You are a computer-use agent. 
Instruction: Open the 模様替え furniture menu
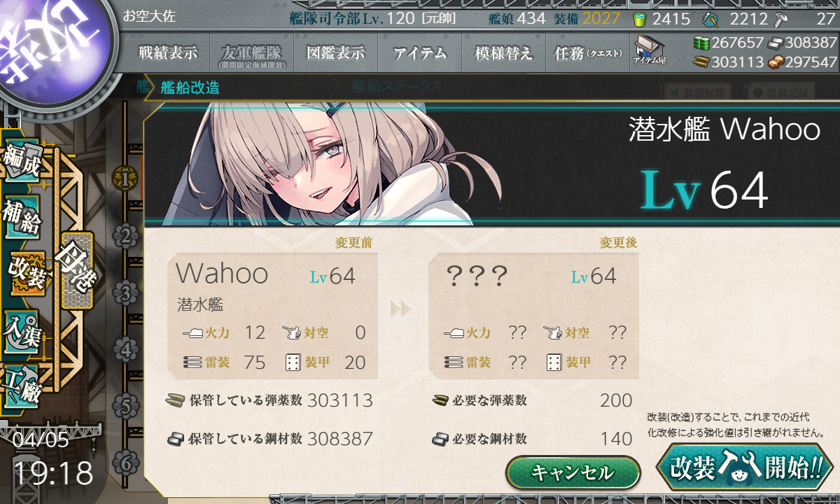[504, 52]
